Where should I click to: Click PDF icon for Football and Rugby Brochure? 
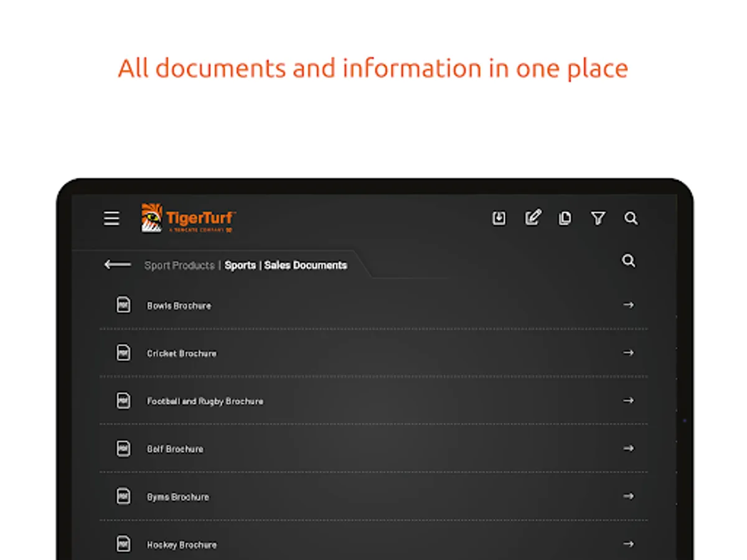[x=124, y=401]
